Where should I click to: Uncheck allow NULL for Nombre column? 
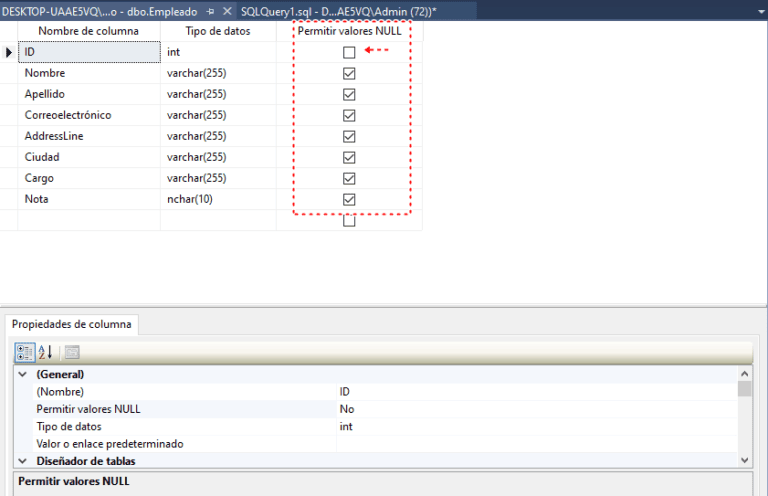[x=349, y=73]
